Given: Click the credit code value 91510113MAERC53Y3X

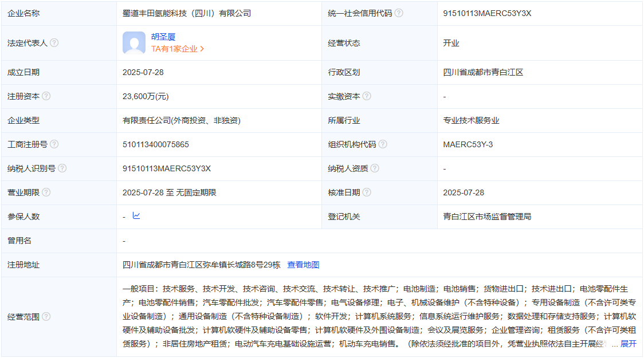Looking at the screenshot, I should [x=487, y=13].
